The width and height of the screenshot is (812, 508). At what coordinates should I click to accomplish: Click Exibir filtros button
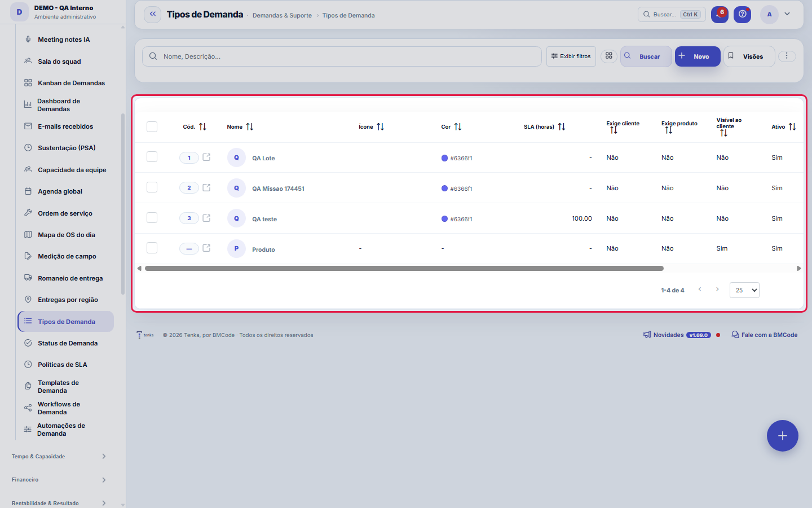[x=571, y=56]
